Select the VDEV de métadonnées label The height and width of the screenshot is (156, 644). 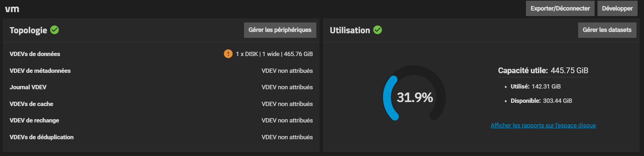click(40, 71)
